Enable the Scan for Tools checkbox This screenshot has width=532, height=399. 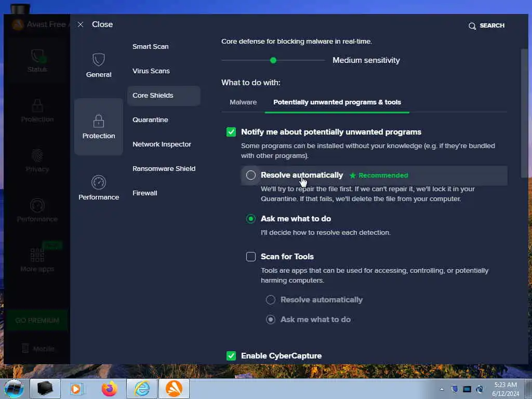click(251, 257)
